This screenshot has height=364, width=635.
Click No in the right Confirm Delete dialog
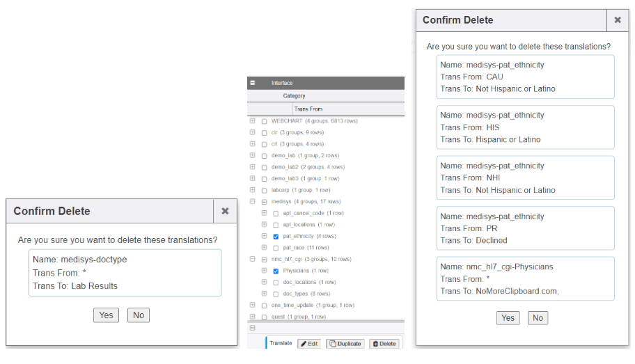pos(538,318)
